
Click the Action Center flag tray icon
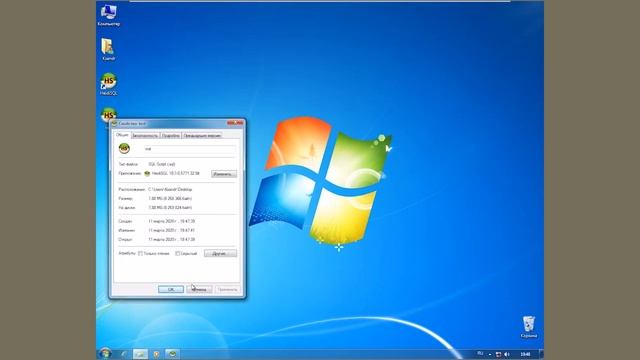(x=498, y=354)
